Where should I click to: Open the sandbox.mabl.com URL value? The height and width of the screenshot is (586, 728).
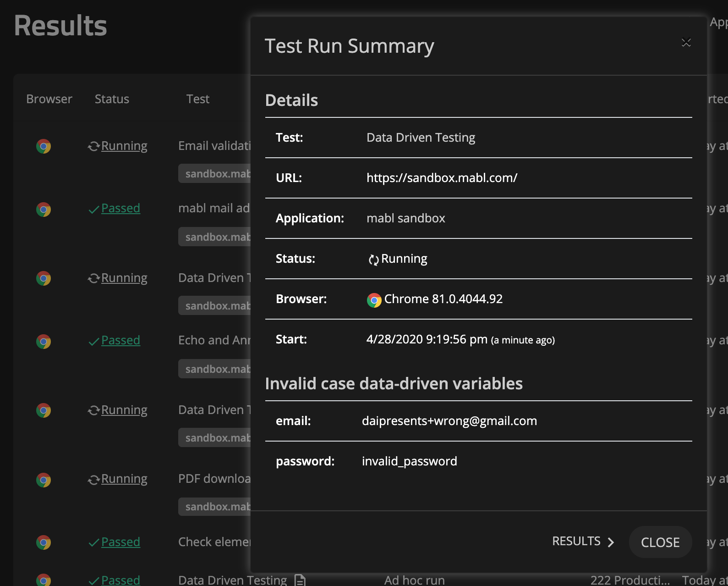click(442, 178)
